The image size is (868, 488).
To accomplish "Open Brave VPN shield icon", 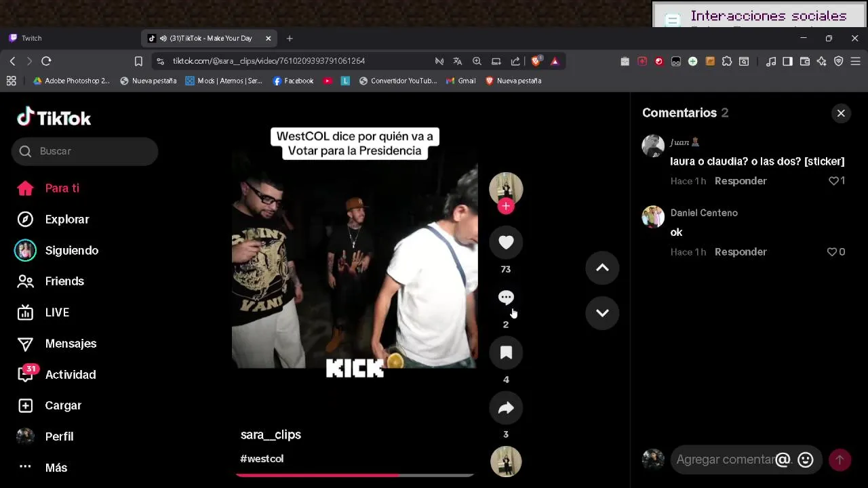I will [839, 61].
